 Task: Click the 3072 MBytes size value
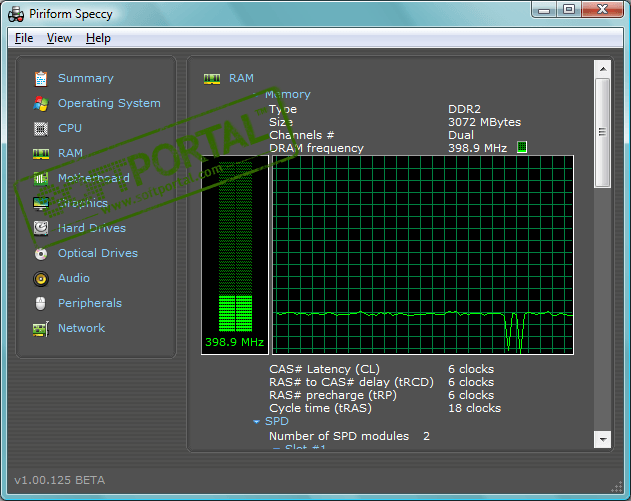coord(485,122)
